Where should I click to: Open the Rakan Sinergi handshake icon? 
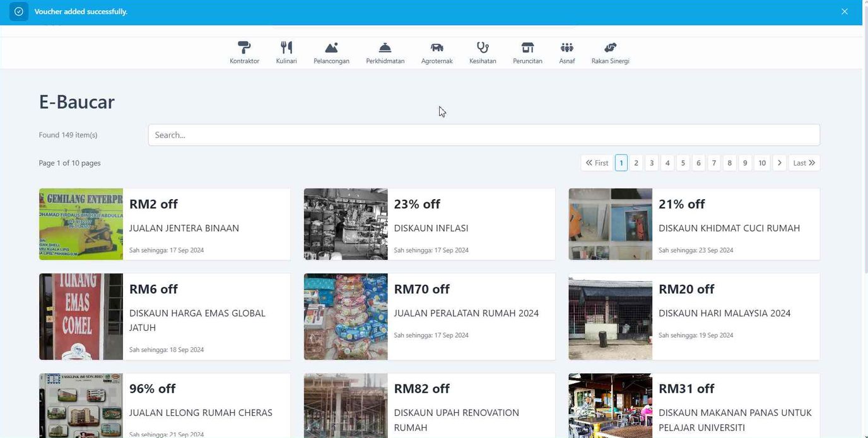pos(610,48)
